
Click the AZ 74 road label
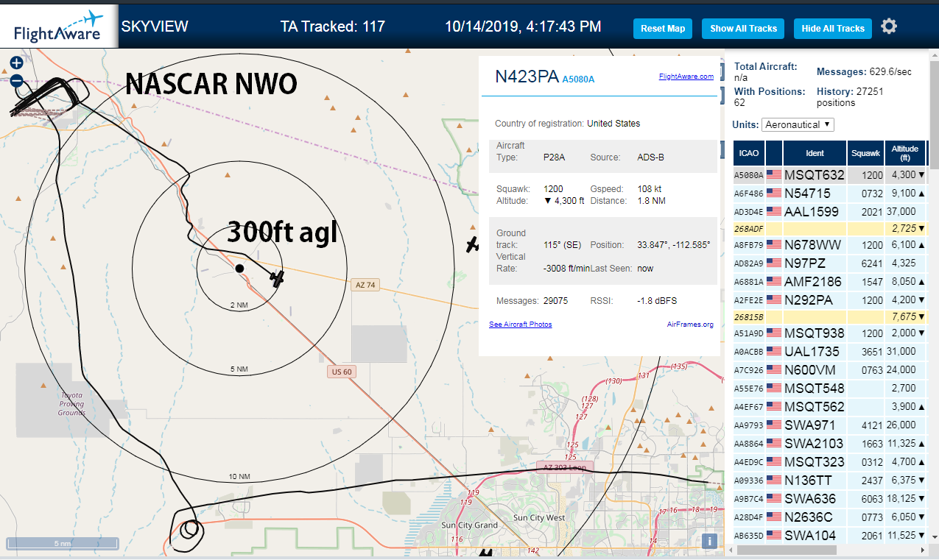pyautogui.click(x=365, y=285)
